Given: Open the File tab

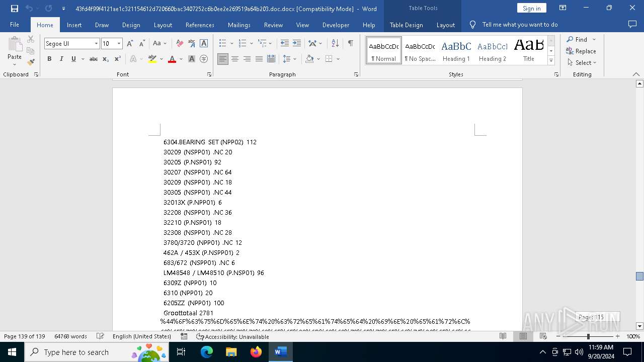Looking at the screenshot, I should click(15, 25).
